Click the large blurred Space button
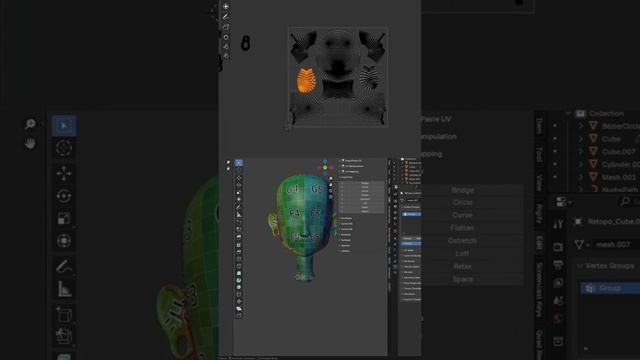This screenshot has width=640, height=360. 462,279
